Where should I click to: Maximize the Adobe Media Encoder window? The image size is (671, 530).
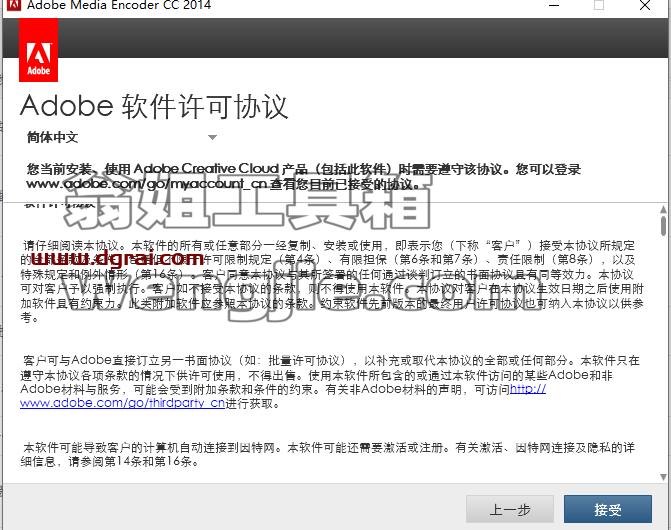(599, 5)
